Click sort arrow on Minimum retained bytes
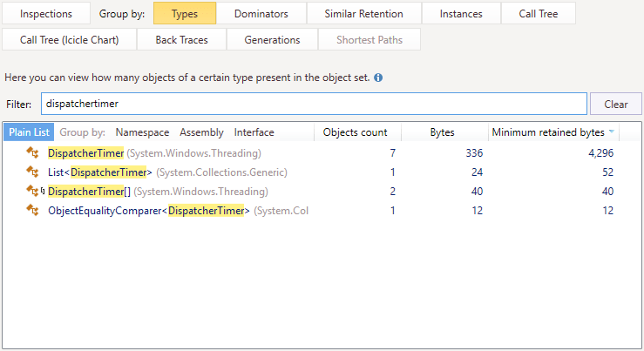The image size is (644, 351). (611, 132)
